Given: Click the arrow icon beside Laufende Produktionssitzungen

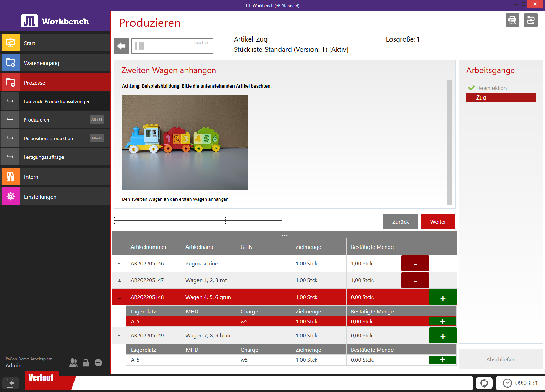Looking at the screenshot, I should [10, 101].
